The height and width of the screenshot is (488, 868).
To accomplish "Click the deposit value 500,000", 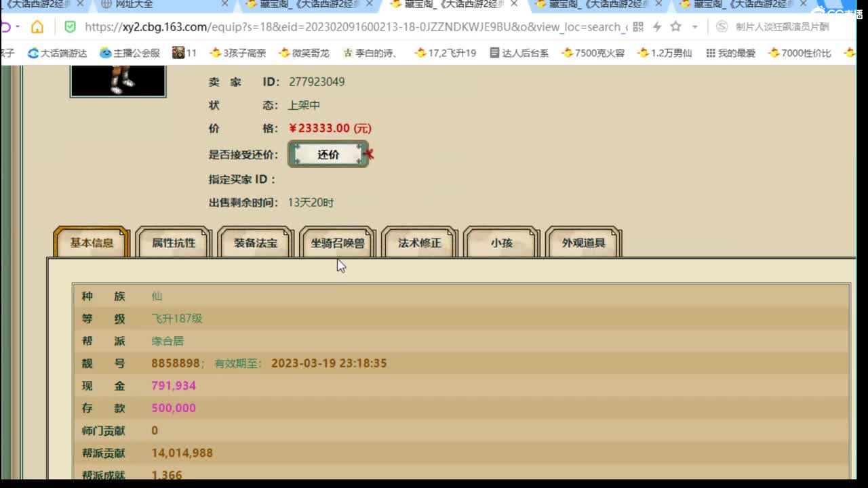I will [x=174, y=408].
